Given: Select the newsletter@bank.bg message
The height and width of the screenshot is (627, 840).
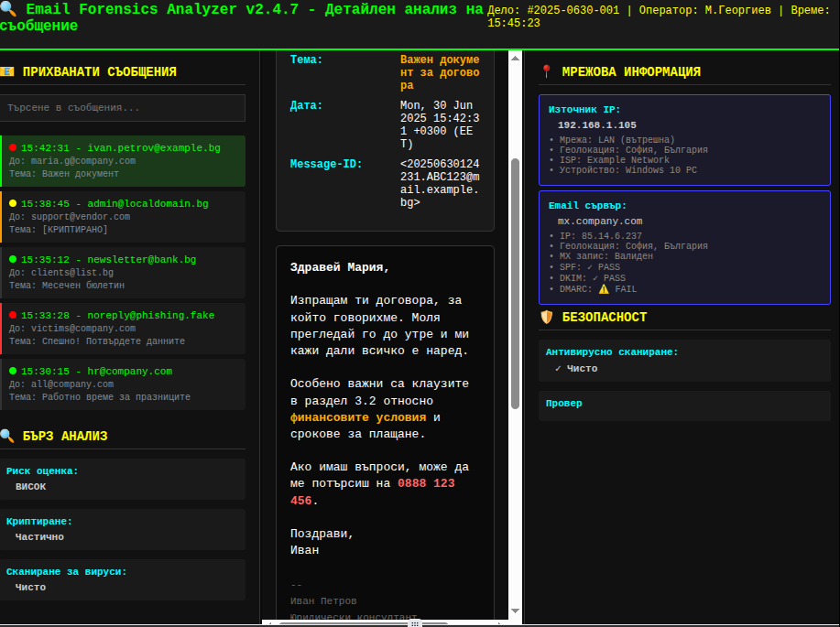Looking at the screenshot, I should click(123, 273).
